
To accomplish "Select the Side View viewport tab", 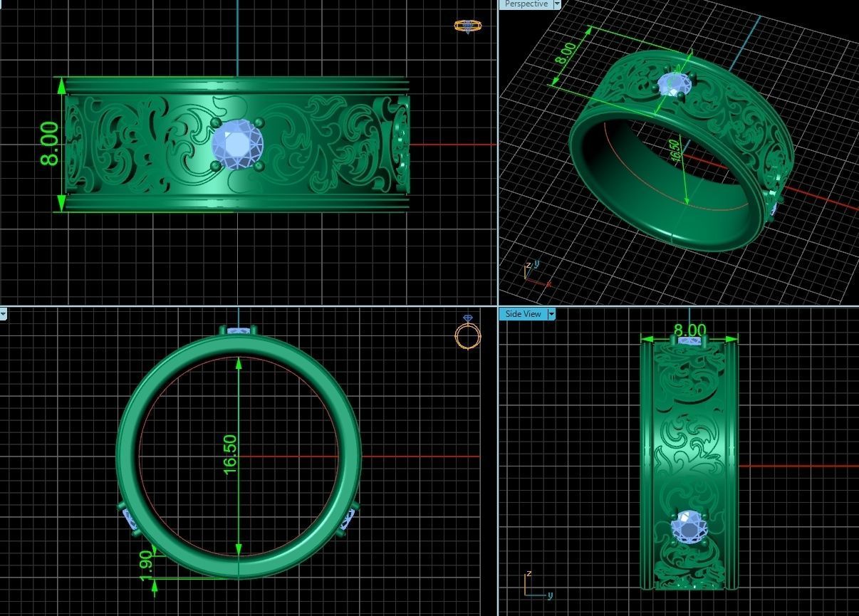I will (x=522, y=314).
